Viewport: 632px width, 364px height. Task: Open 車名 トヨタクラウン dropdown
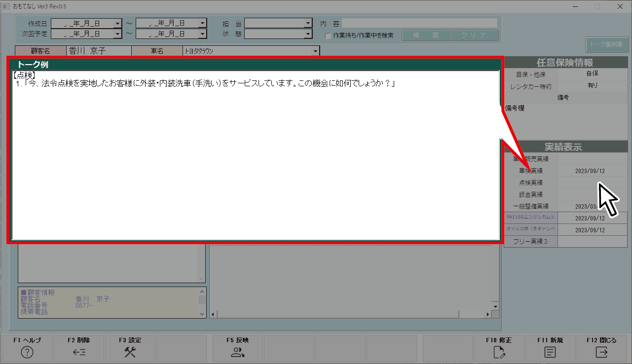click(315, 51)
